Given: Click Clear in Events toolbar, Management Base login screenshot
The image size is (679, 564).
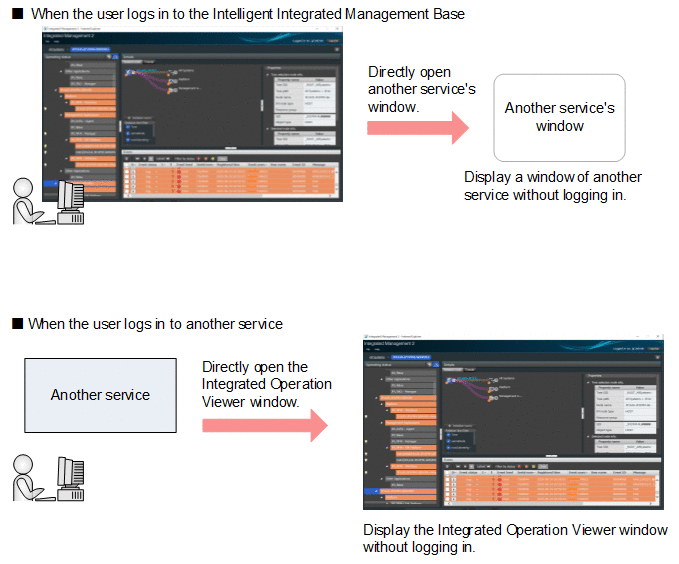Looking at the screenshot, I should 222,159.
